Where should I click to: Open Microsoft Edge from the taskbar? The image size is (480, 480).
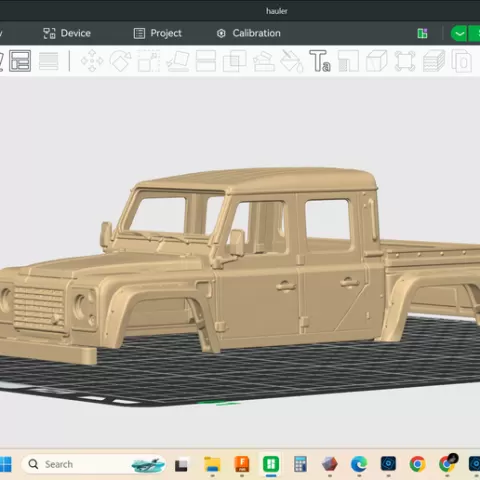click(x=359, y=464)
